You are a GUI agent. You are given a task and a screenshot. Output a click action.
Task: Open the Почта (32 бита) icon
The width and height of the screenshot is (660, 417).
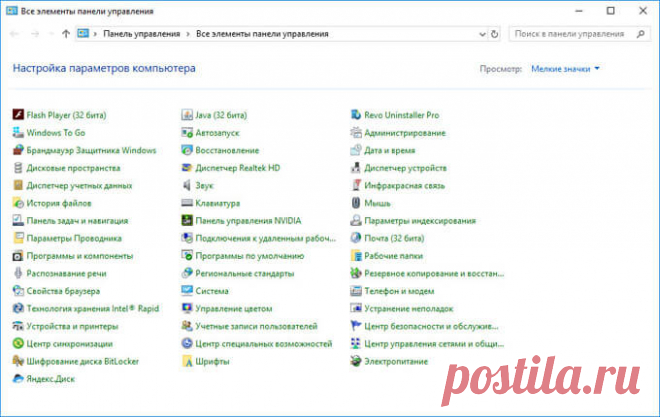pyautogui.click(x=356, y=238)
